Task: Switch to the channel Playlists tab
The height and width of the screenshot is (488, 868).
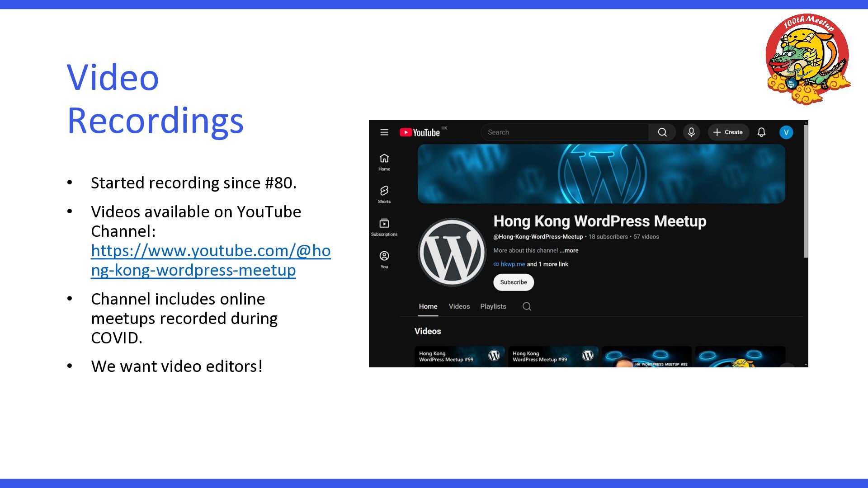Action: pos(493,306)
